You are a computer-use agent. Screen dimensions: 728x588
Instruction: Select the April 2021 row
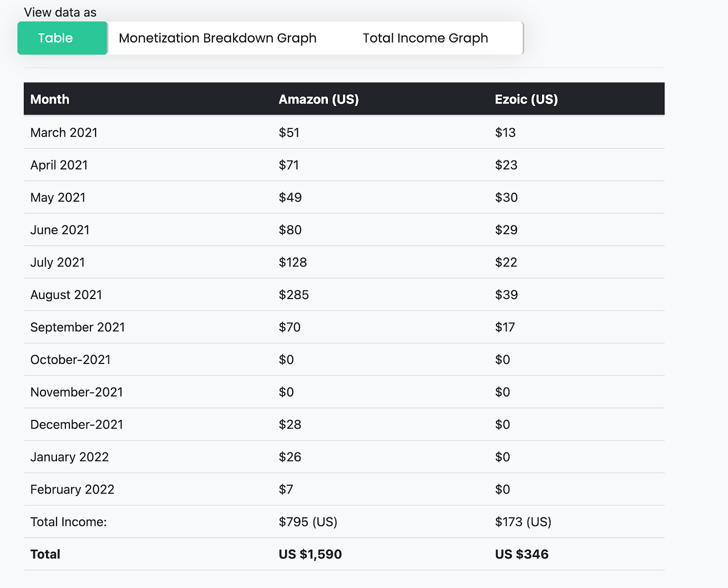(59, 165)
